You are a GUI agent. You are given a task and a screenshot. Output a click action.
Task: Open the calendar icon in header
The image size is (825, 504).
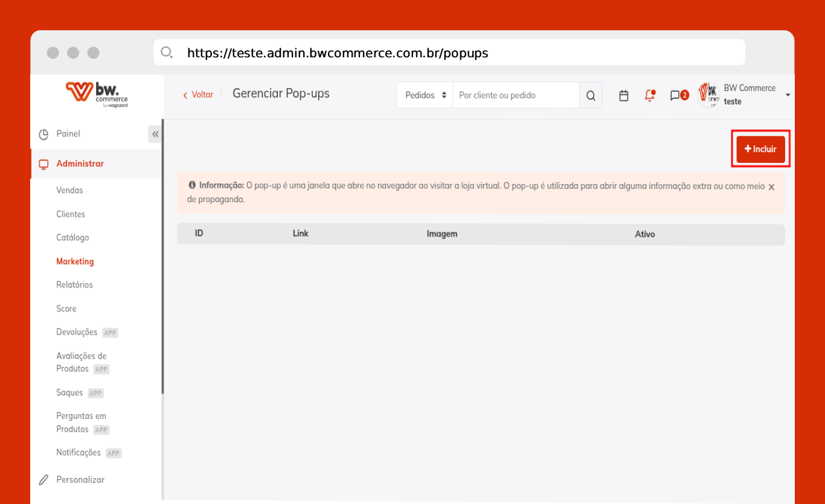pos(624,95)
